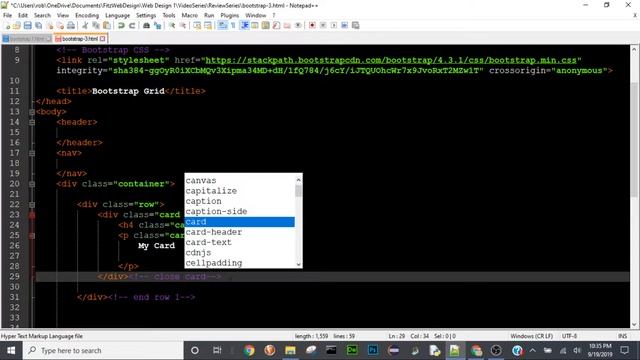Open the Language menu
Image resolution: width=640 pixels, height=360 pixels.
(118, 15)
